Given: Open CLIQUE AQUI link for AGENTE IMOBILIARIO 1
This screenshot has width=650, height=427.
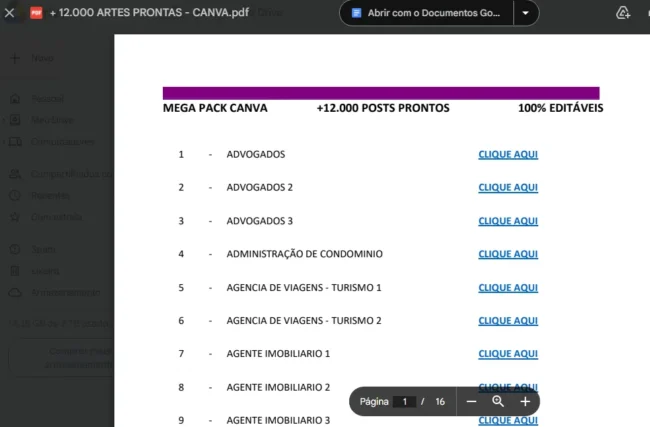Looking at the screenshot, I should (x=508, y=354).
